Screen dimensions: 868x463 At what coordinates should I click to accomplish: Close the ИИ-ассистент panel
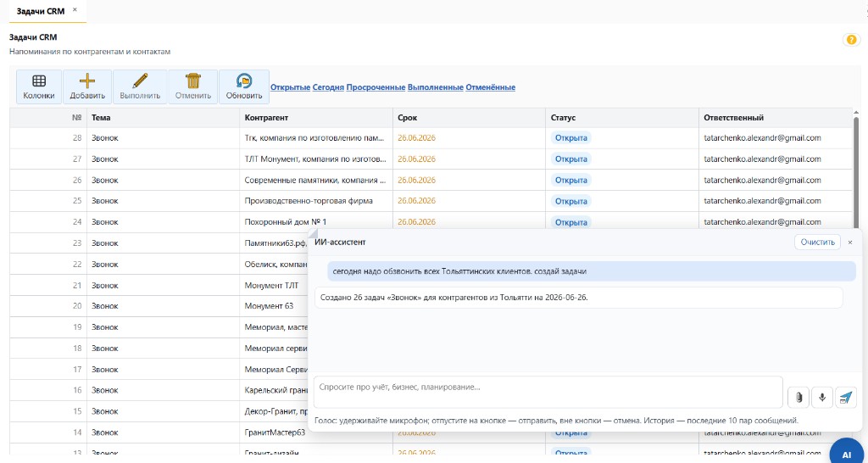click(850, 243)
